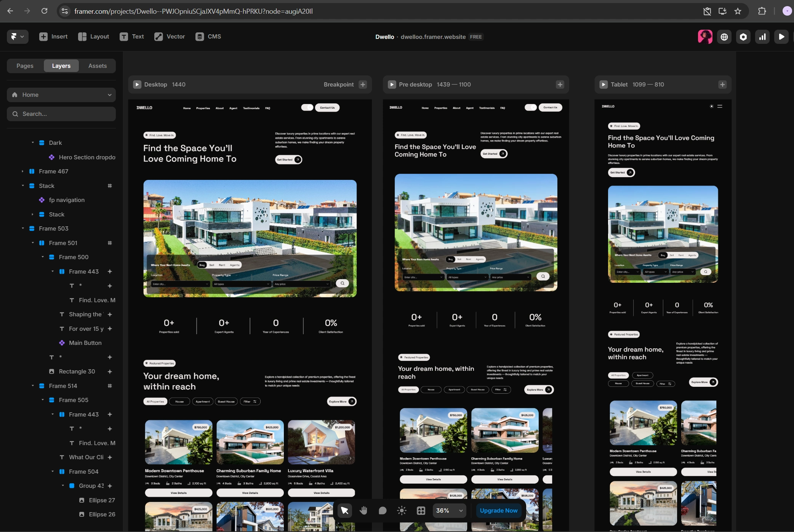This screenshot has height=532, width=794.
Task: Click the site analytics icon
Action: coord(762,37)
